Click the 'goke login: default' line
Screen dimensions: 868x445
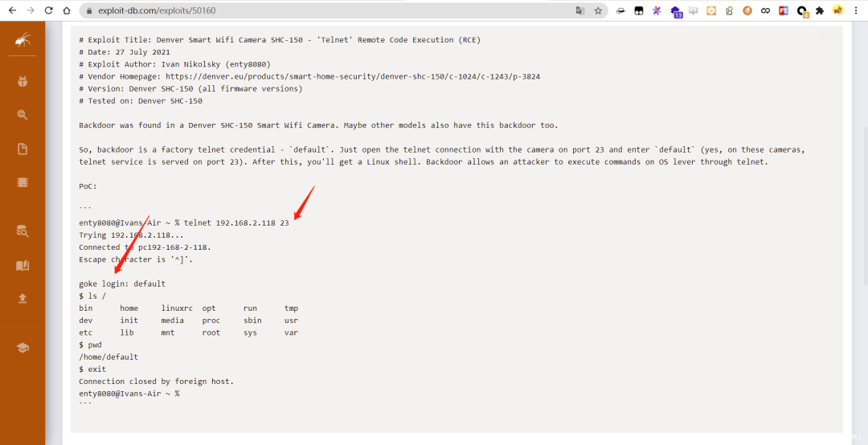coord(122,284)
